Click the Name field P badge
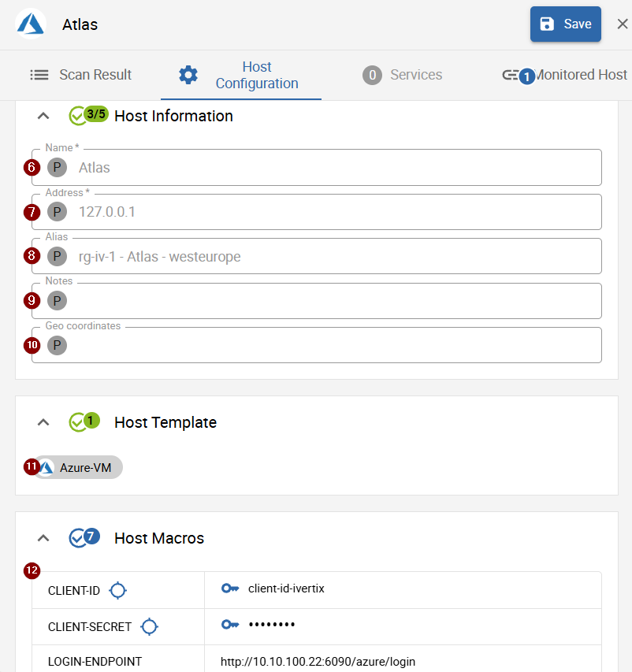The width and height of the screenshot is (632, 672). [57, 167]
